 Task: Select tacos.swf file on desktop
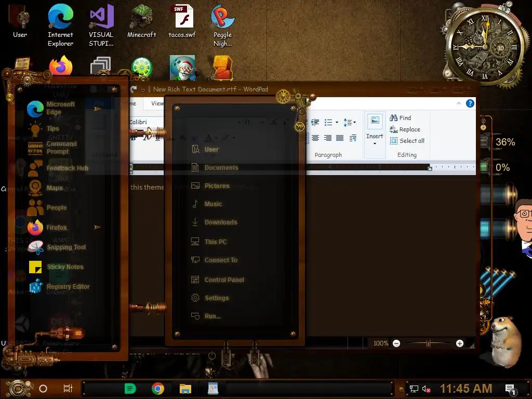182,21
